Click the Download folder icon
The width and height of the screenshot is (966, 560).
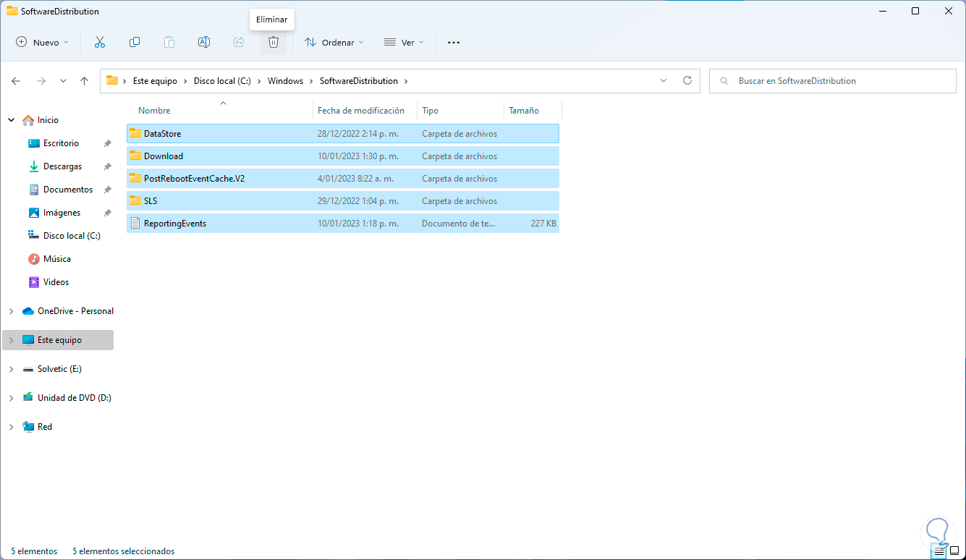click(135, 156)
